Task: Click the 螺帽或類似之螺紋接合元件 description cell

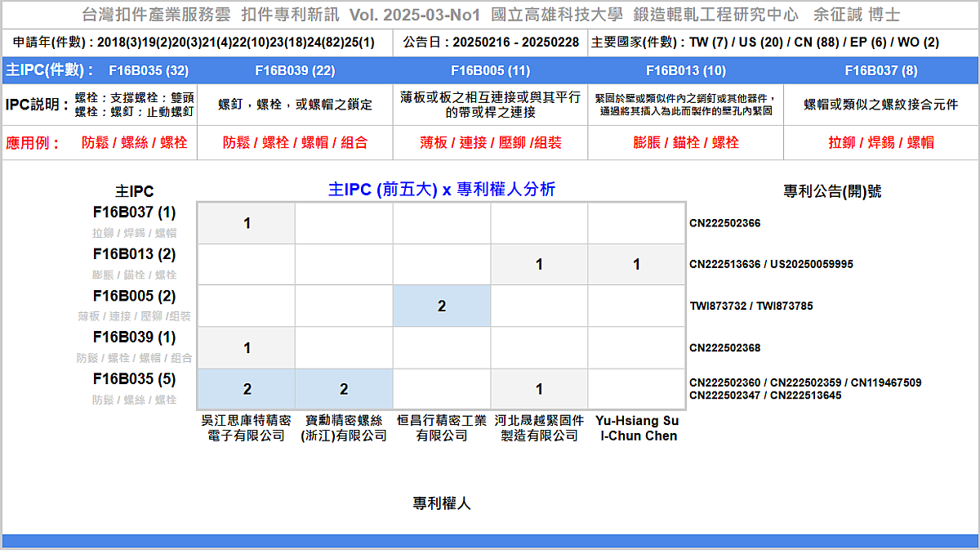Action: tap(881, 105)
